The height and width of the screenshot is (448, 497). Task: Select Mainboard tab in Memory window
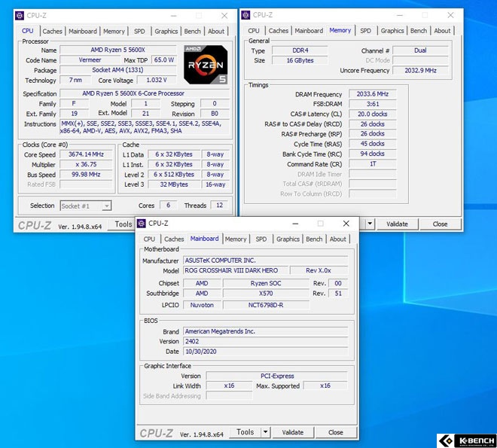309,31
